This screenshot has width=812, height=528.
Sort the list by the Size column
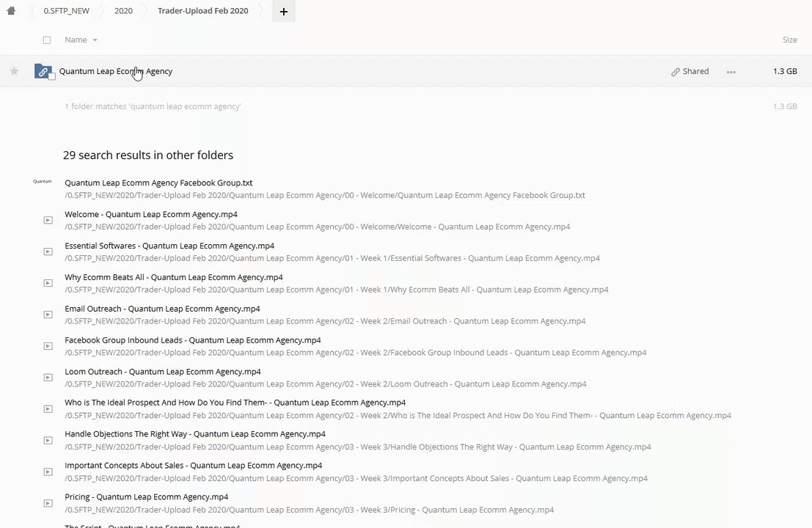tap(790, 40)
